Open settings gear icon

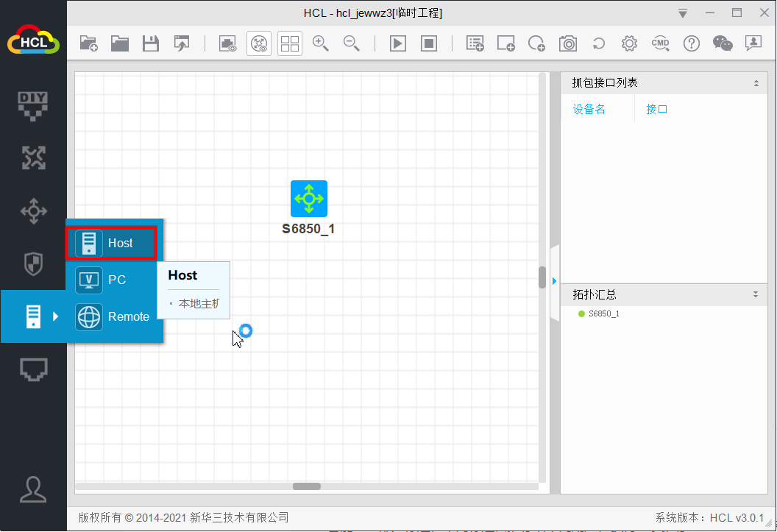[629, 43]
